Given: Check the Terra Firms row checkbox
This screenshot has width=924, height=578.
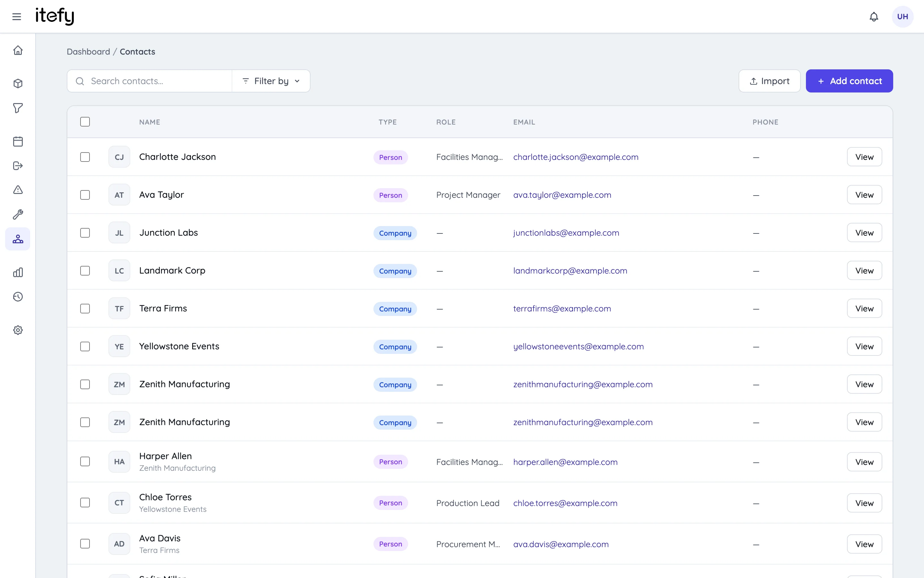Looking at the screenshot, I should (x=85, y=308).
